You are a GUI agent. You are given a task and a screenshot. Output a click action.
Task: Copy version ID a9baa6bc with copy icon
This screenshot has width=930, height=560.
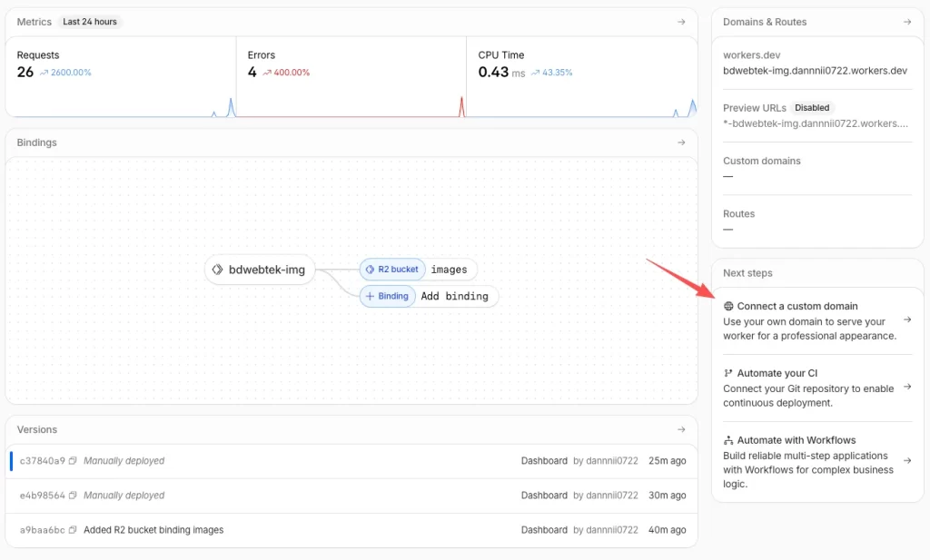pos(73,530)
